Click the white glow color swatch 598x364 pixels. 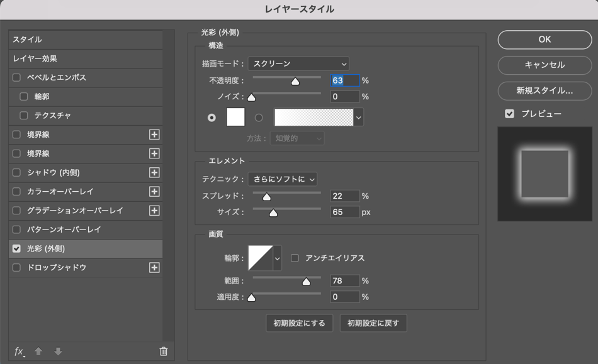[x=235, y=118]
